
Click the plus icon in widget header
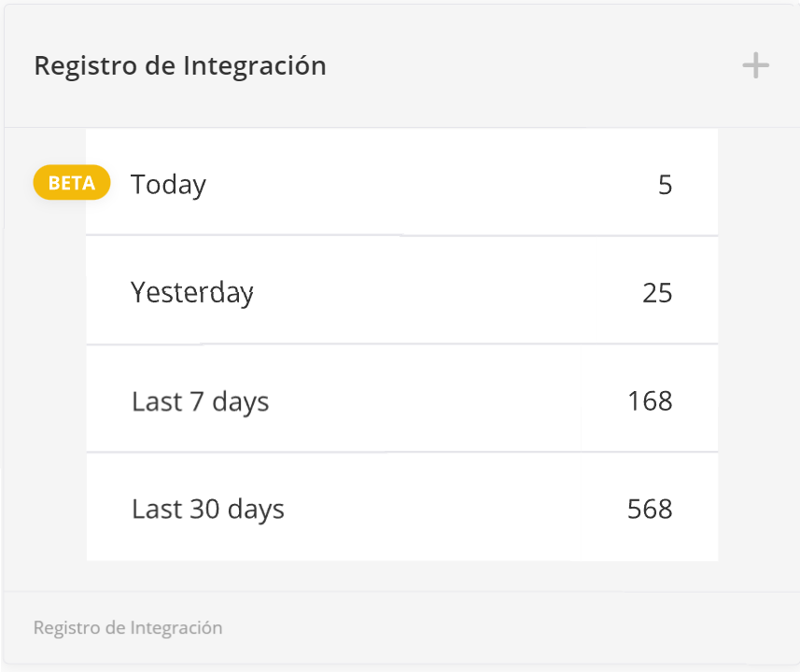coord(755,66)
